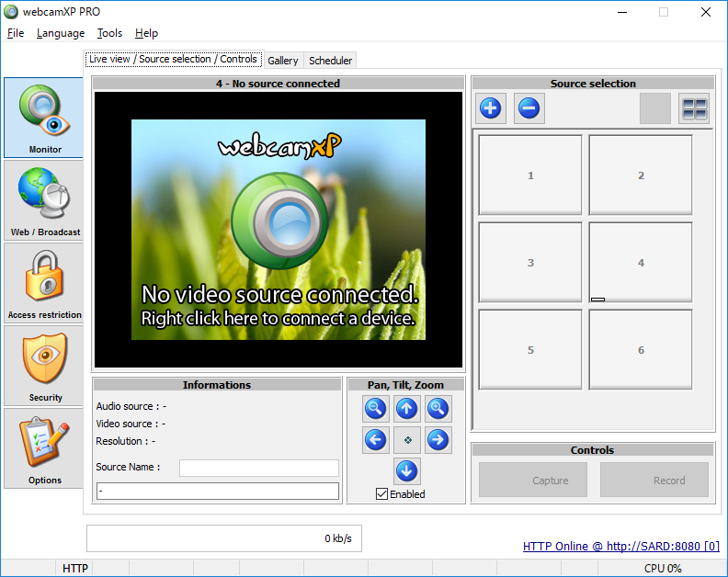Open the Access restriction section
728x577 pixels.
point(43,283)
